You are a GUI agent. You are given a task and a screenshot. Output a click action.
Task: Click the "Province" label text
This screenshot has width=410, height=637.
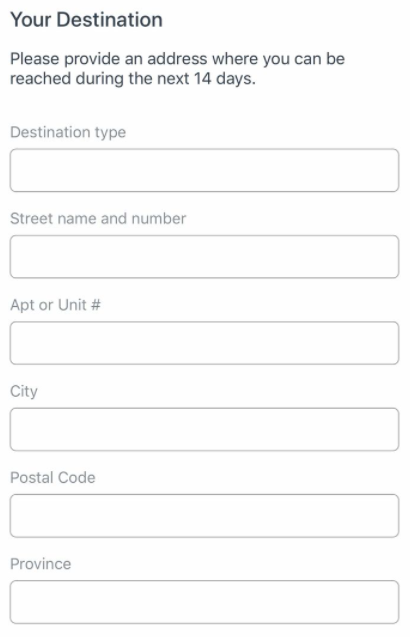point(41,564)
